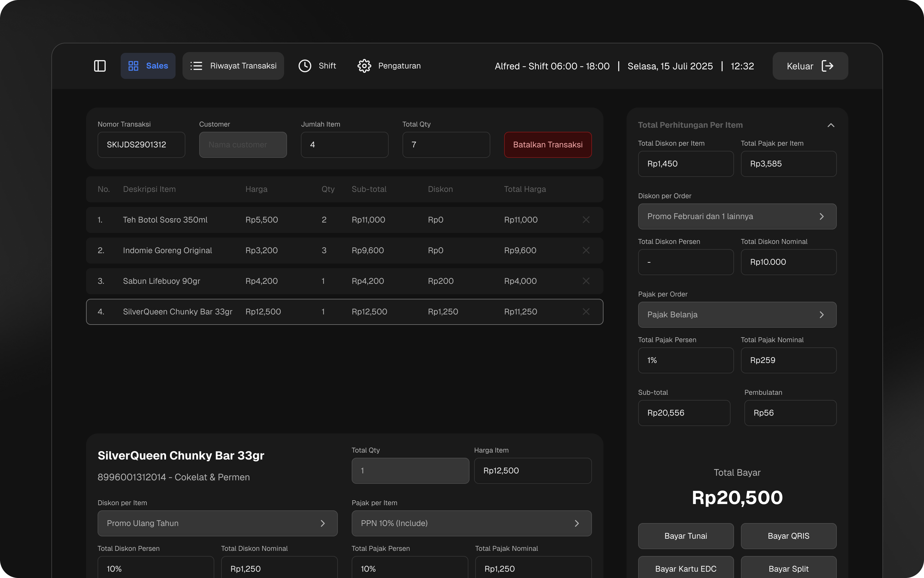Remove Sabun Lifebuoy 90gr row

[x=586, y=281]
